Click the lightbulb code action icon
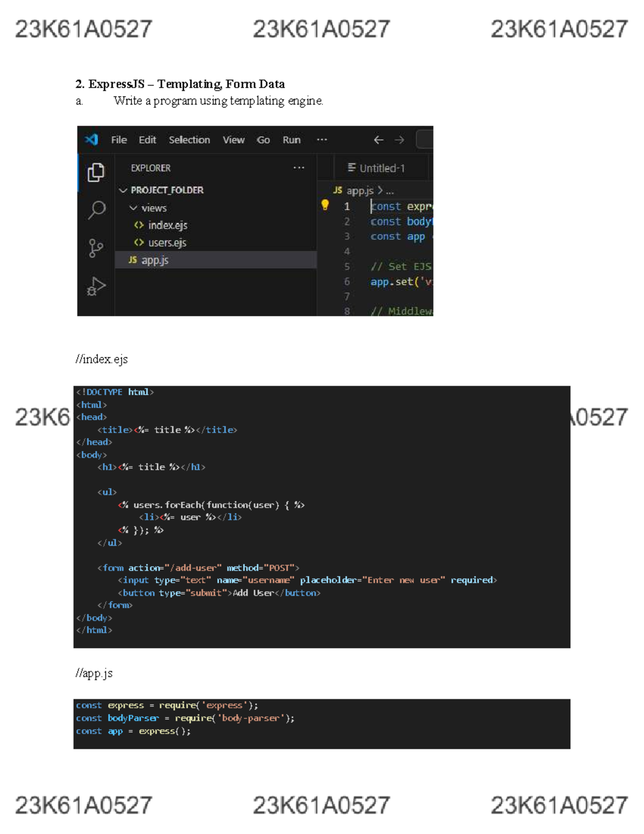The image size is (644, 834). coord(325,205)
